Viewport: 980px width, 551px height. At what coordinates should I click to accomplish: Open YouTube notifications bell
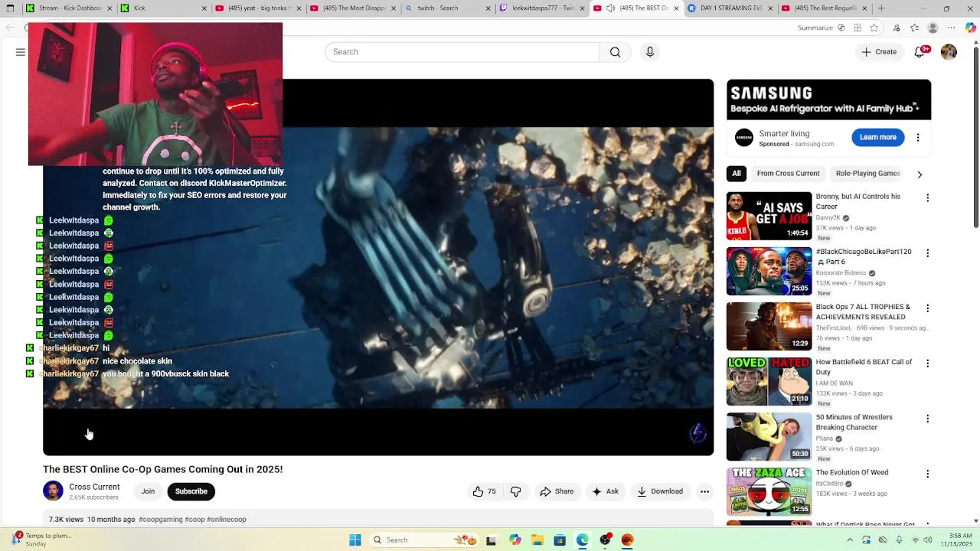point(921,52)
